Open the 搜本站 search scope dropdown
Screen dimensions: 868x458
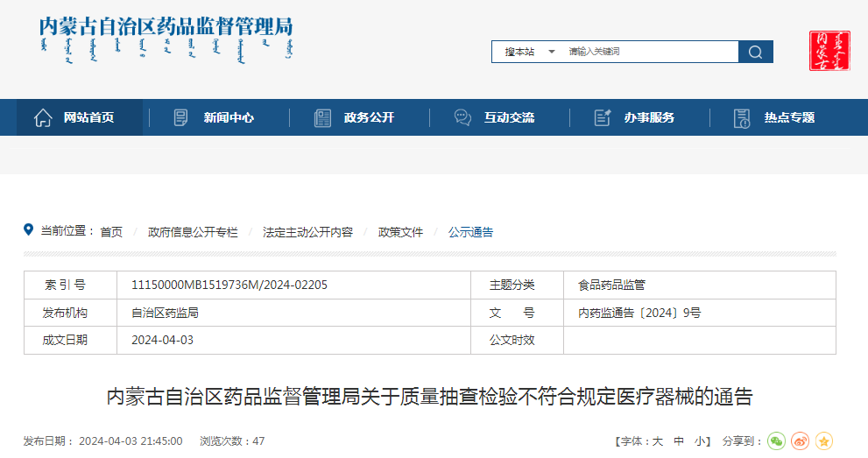tap(529, 52)
